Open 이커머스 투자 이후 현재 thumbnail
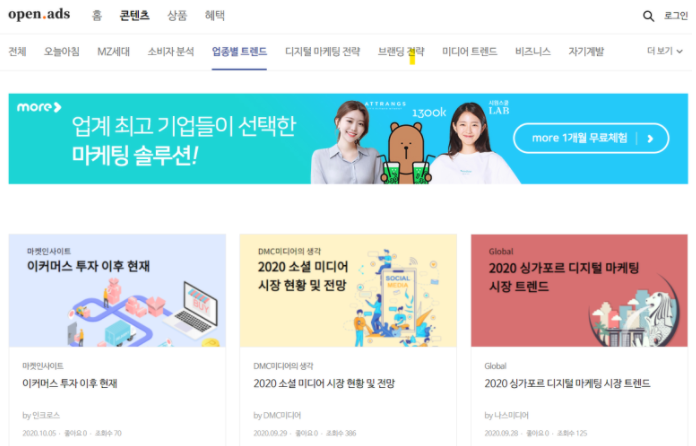 point(117,291)
